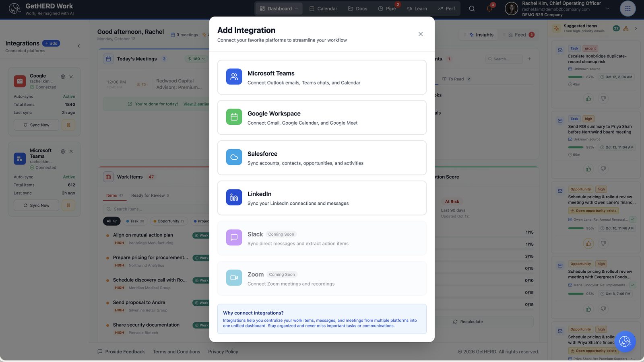Screen dimensions: 644x362
Task: Close the Add Integration dialog
Action: (420, 34)
